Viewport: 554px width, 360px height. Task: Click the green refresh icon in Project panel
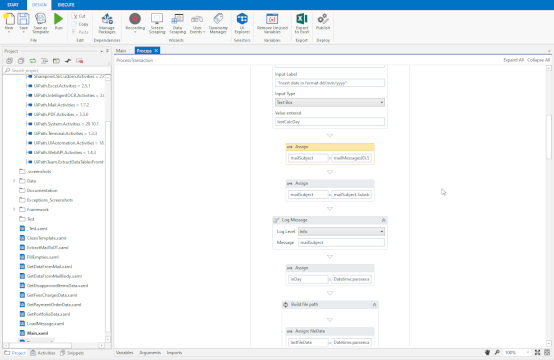pyautogui.click(x=33, y=61)
